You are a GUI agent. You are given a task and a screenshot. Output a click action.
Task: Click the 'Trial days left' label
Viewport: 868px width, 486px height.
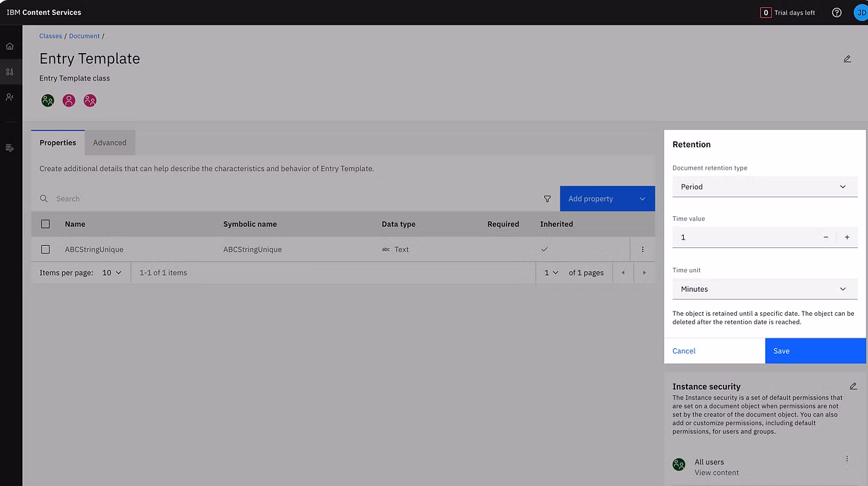pos(795,13)
